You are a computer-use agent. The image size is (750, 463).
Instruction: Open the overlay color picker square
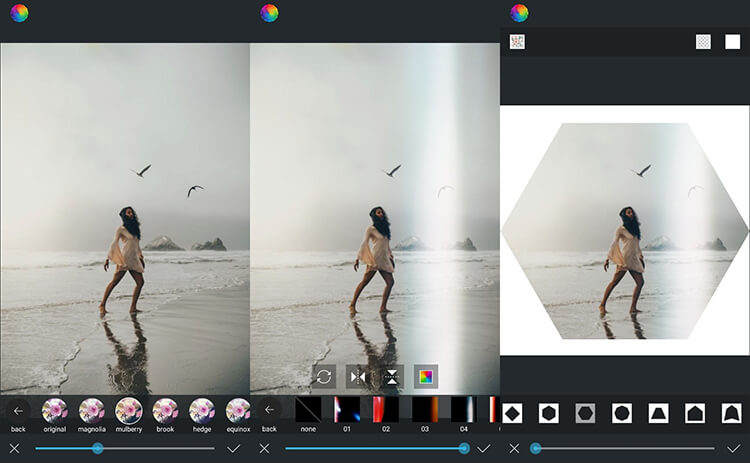pyautogui.click(x=425, y=376)
